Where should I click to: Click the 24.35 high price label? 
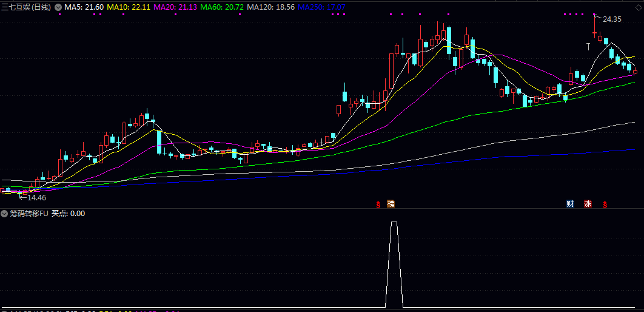tap(612, 19)
